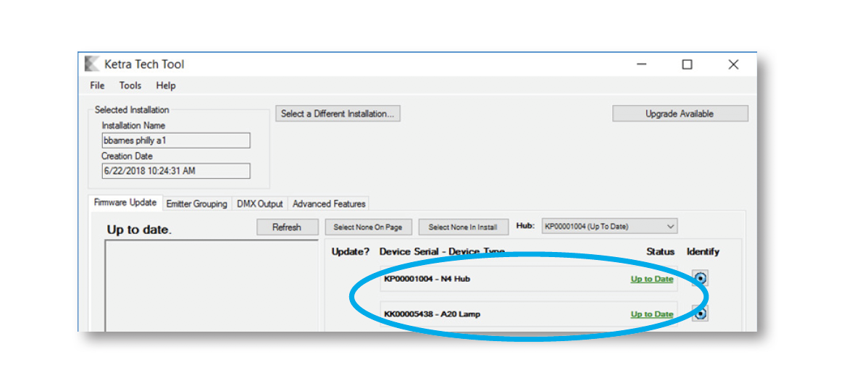Click the 'Up to date.' status heading
868x378 pixels.
point(140,230)
